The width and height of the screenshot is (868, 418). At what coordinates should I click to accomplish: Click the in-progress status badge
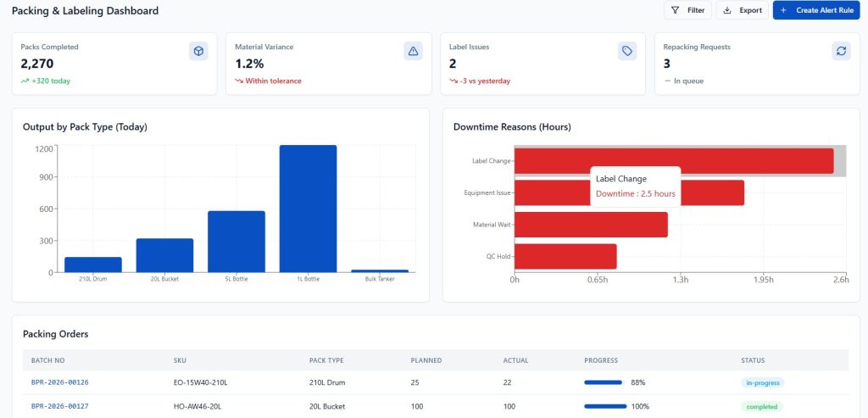[762, 382]
